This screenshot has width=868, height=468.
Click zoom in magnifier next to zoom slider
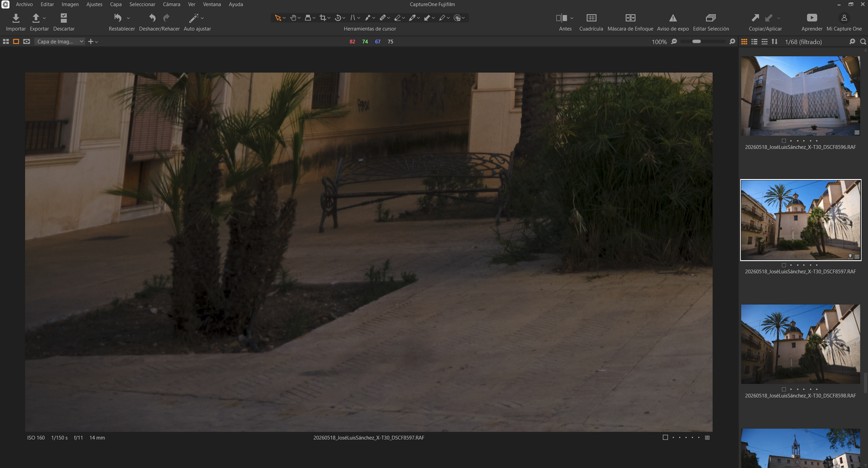pos(732,42)
